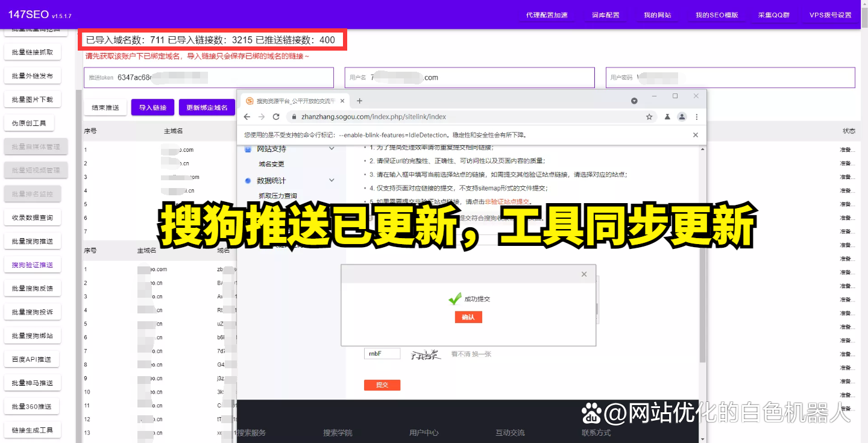
Task: Select 批量搜狗绑站 in left sidebar
Action: pyautogui.click(x=33, y=335)
